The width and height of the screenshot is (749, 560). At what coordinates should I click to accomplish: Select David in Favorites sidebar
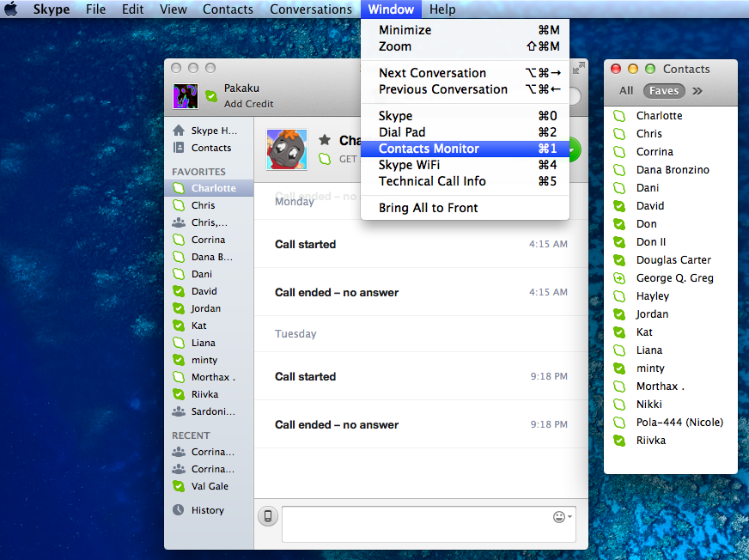click(208, 291)
